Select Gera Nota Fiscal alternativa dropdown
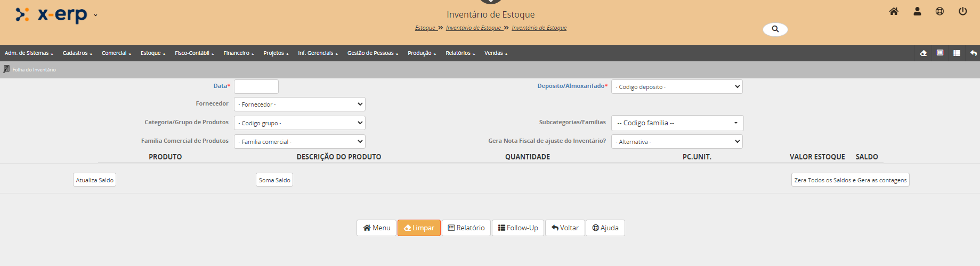The width and height of the screenshot is (980, 266). coord(677,142)
